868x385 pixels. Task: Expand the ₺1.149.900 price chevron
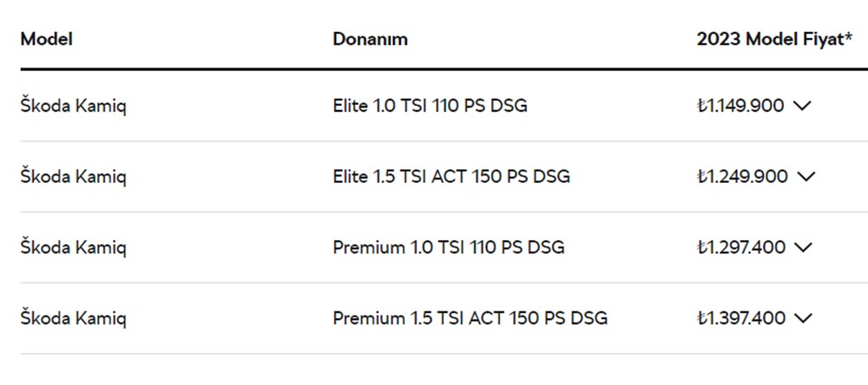click(x=803, y=106)
